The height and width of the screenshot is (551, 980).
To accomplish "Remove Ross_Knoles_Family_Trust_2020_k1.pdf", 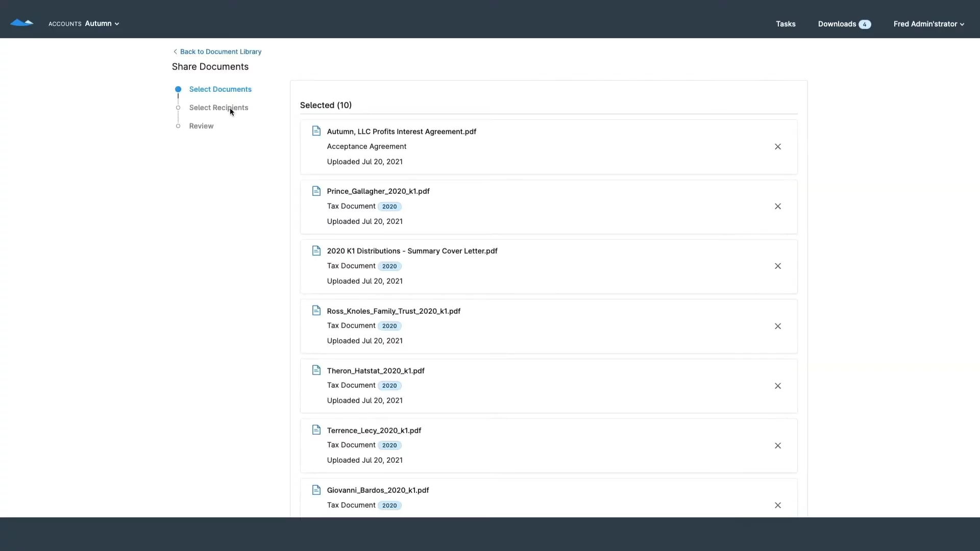I will (777, 326).
